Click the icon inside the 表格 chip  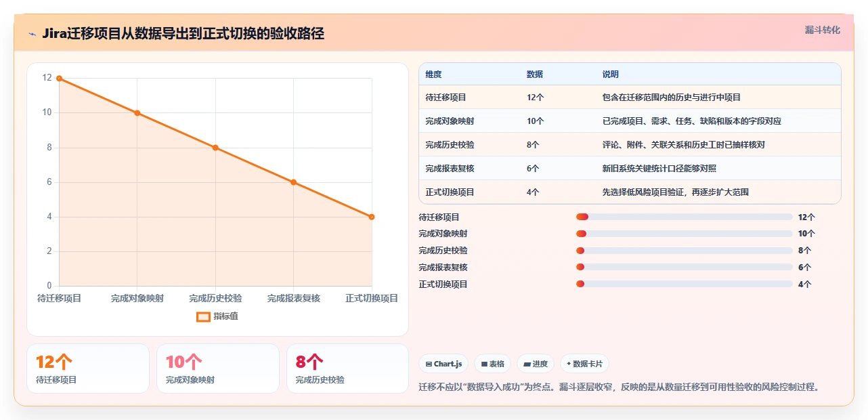coord(484,364)
